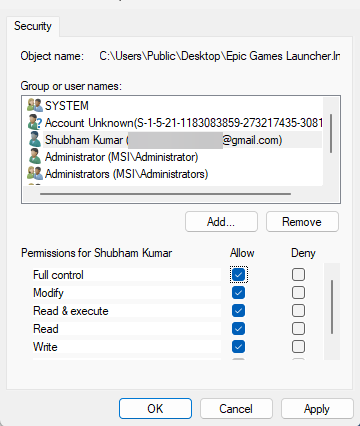
Task: Click the Remove button
Action: click(x=302, y=222)
